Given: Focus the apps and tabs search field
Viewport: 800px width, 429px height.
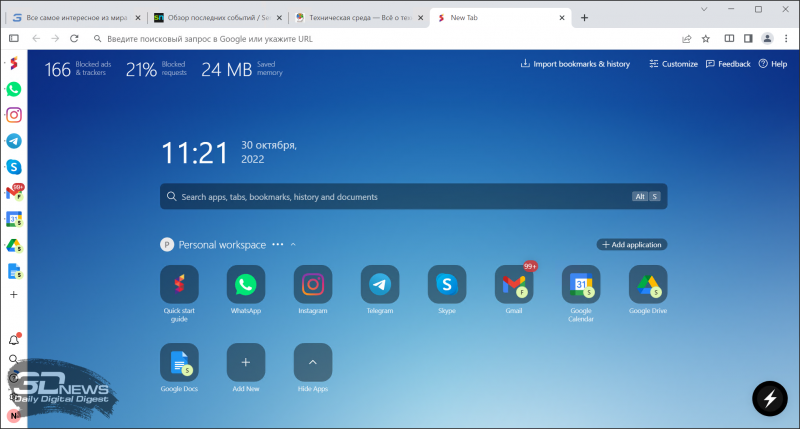Looking at the screenshot, I should pos(413,196).
